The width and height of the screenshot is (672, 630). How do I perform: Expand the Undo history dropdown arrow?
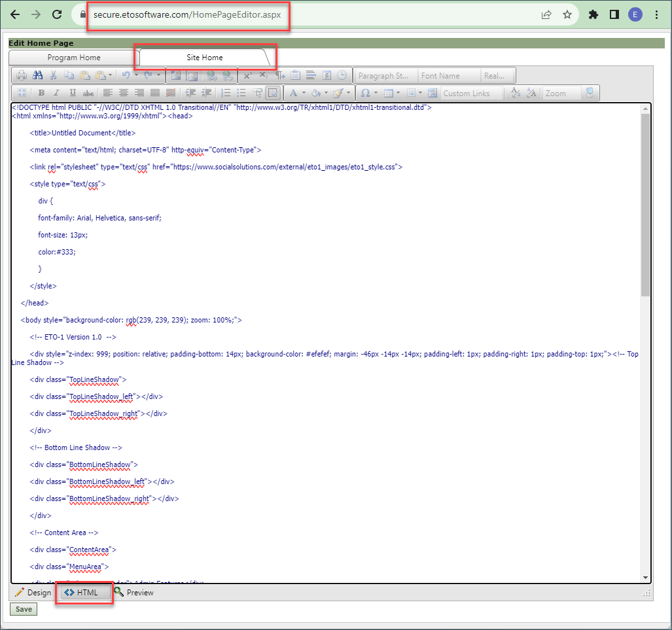pyautogui.click(x=136, y=75)
